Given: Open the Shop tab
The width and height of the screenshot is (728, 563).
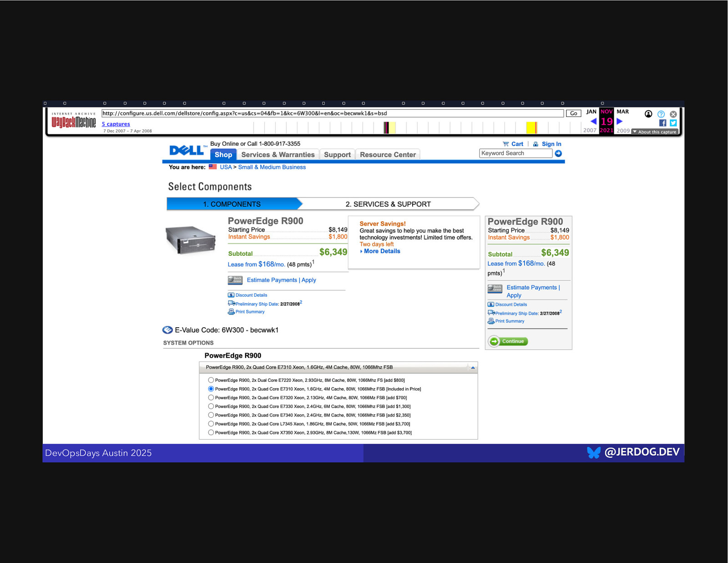Looking at the screenshot, I should (223, 155).
